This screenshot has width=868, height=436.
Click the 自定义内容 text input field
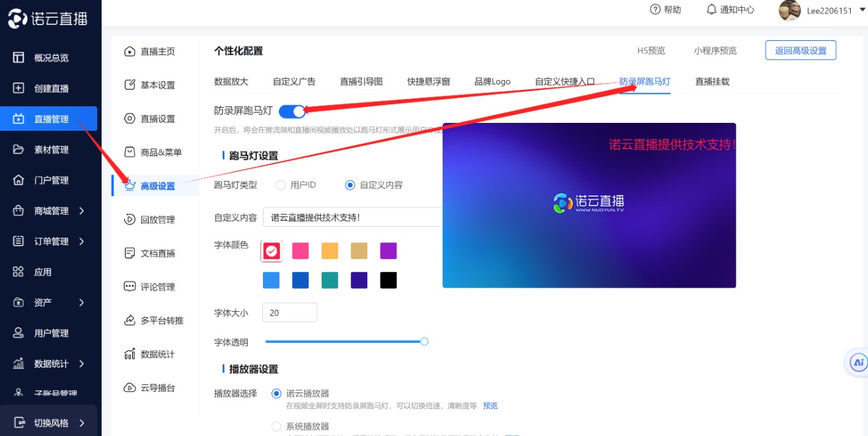click(x=353, y=217)
